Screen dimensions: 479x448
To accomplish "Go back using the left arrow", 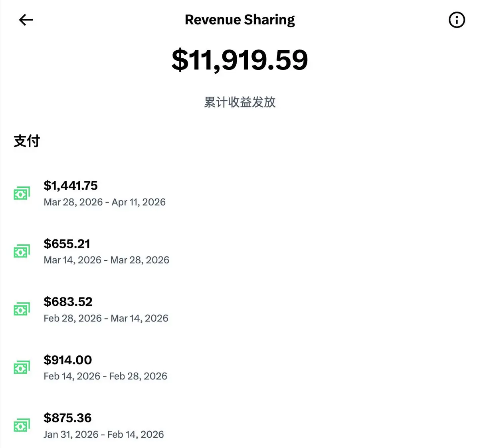I will click(26, 20).
